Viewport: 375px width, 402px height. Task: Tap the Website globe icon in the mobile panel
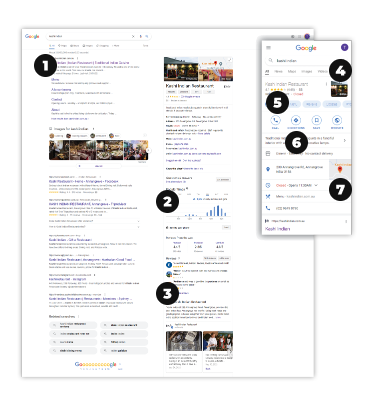[337, 120]
